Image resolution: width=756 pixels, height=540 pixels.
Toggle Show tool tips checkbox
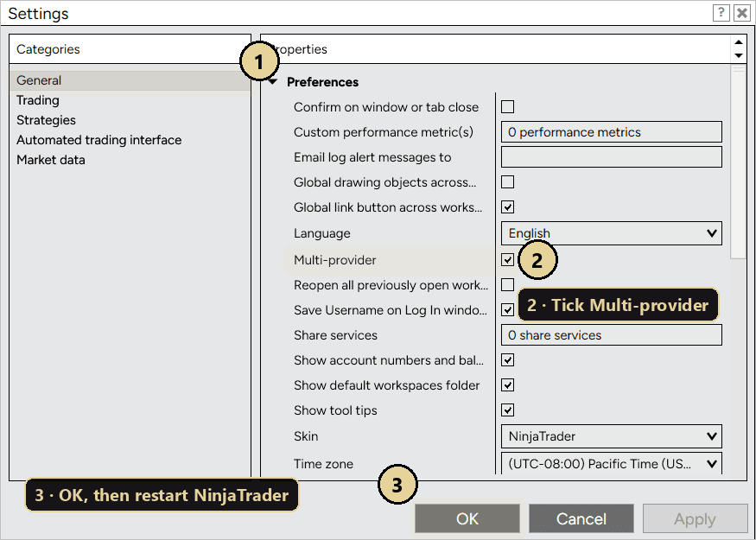(507, 410)
